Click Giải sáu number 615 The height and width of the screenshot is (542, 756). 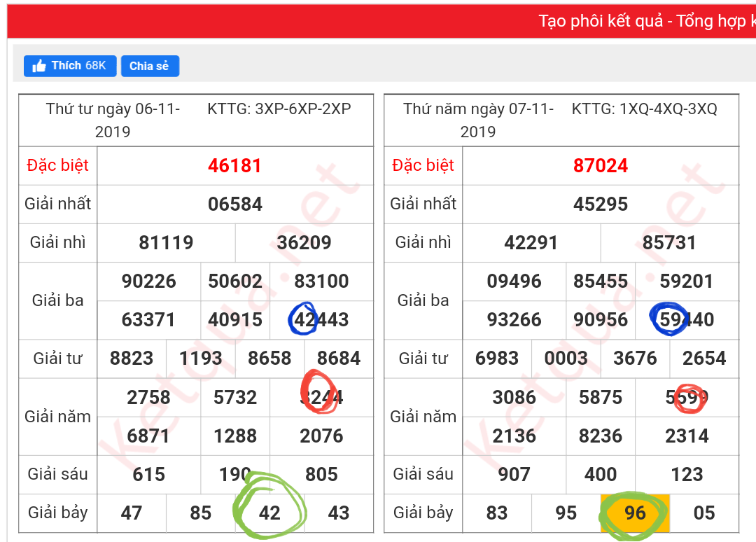click(148, 474)
